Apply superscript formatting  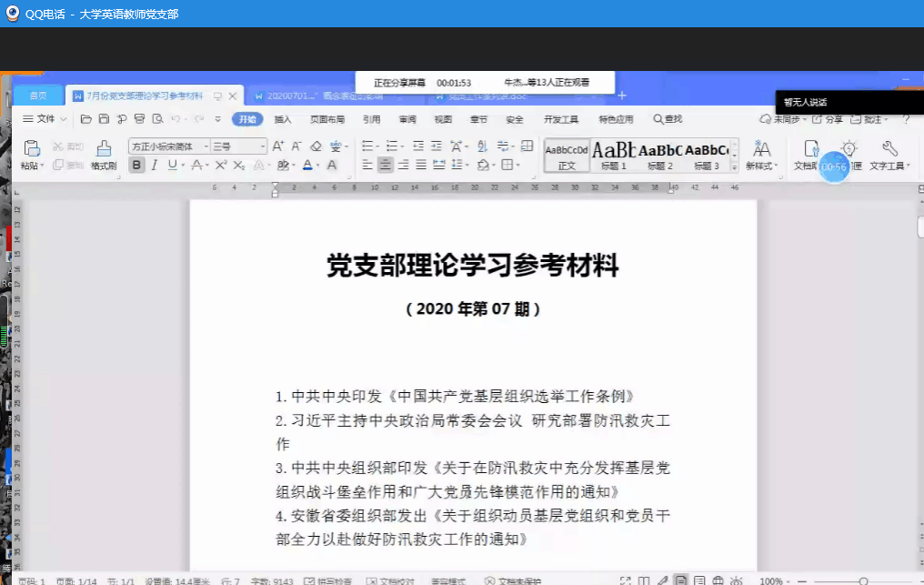tap(220, 165)
